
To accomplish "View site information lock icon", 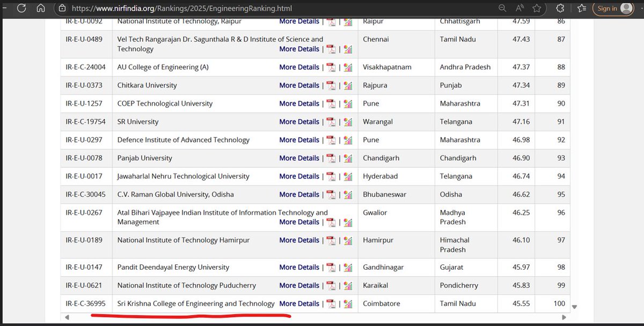I will (62, 8).
